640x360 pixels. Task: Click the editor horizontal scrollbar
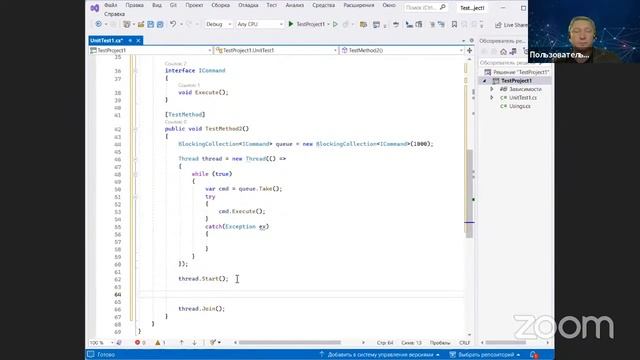(290, 343)
